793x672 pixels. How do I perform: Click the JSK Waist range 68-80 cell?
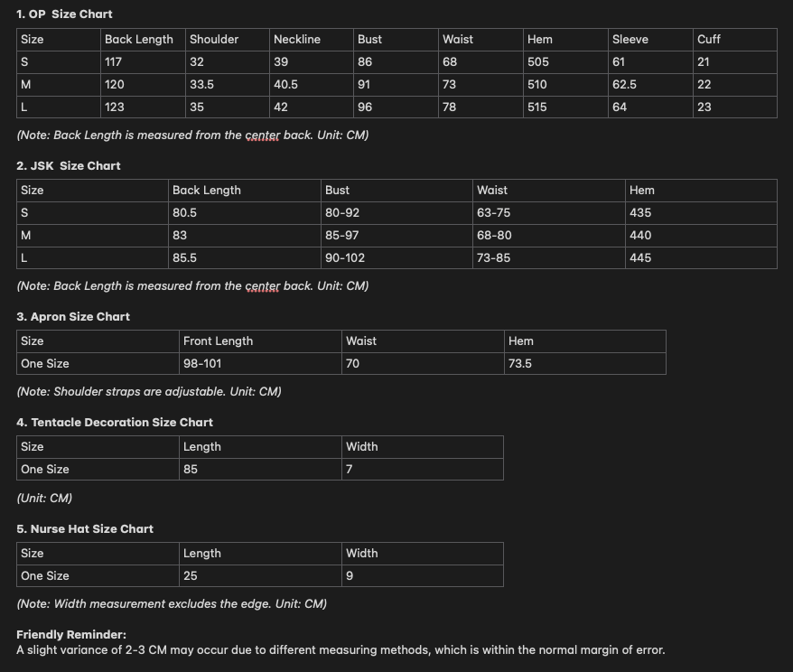494,236
